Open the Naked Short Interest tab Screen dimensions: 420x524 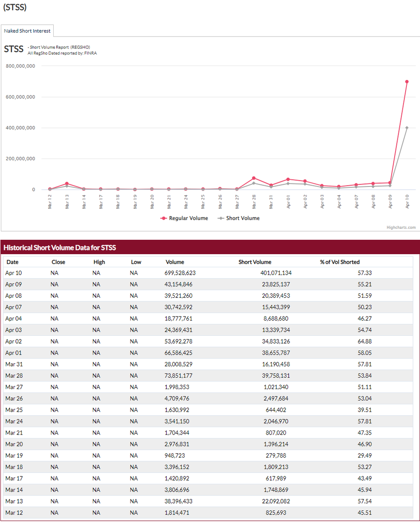tap(27, 31)
